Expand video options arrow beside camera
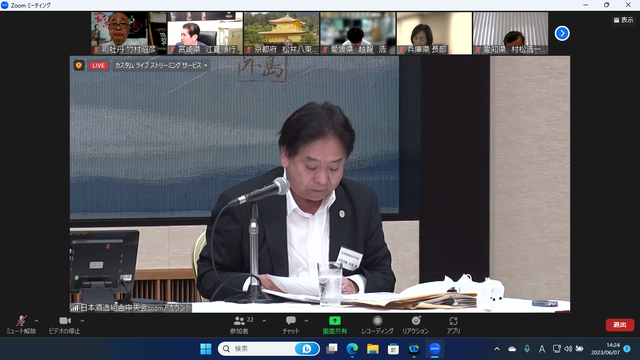 click(82, 321)
